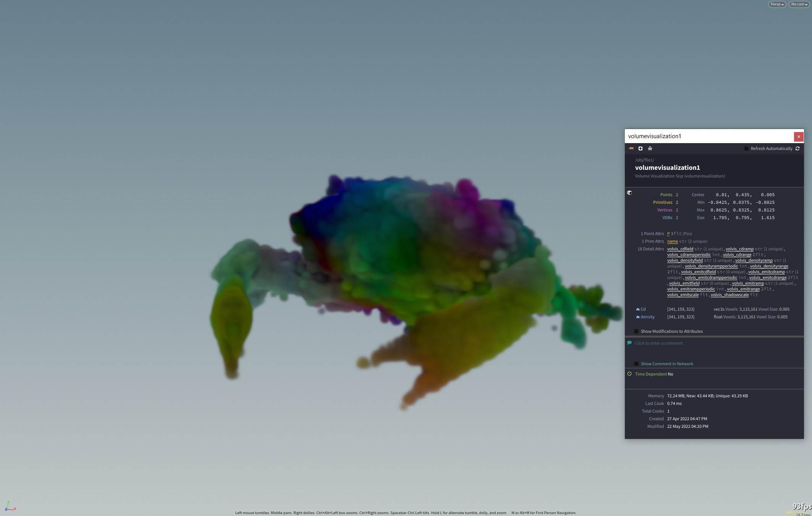812x516 pixels.
Task: Click the bug debug icon
Action: tap(650, 148)
